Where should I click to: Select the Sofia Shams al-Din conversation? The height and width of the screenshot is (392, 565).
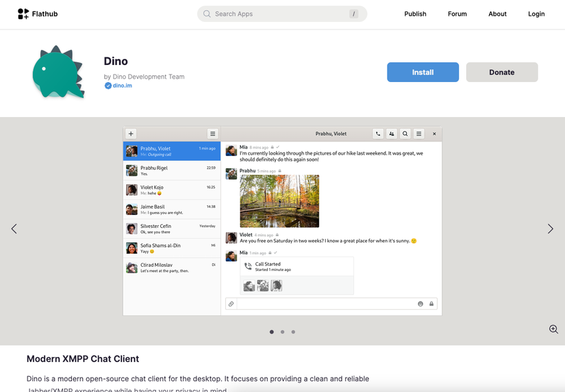(x=172, y=248)
